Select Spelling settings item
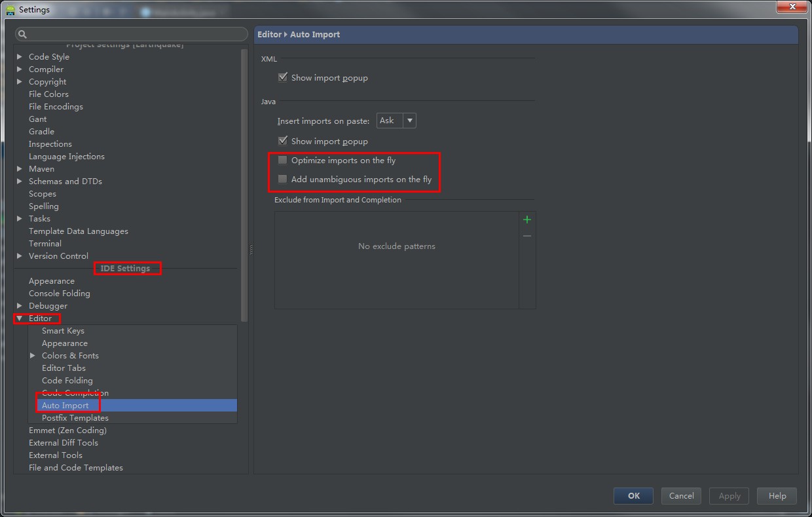 44,206
